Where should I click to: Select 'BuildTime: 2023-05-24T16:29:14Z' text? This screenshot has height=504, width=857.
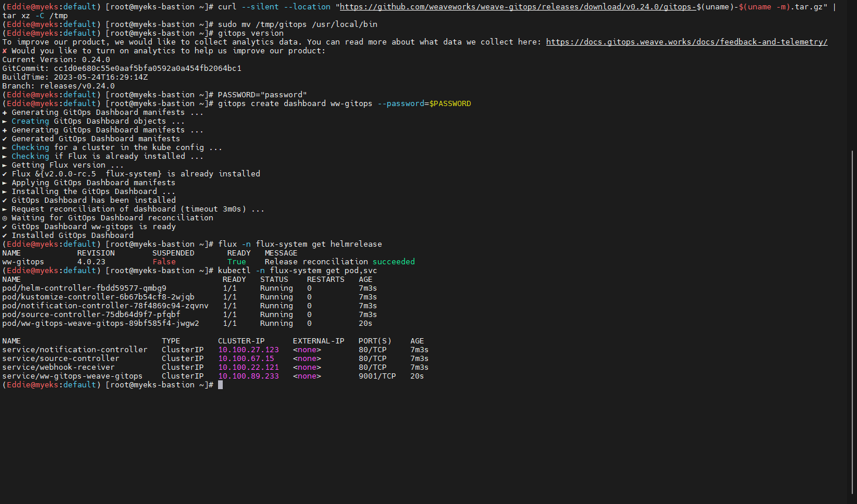coord(75,77)
